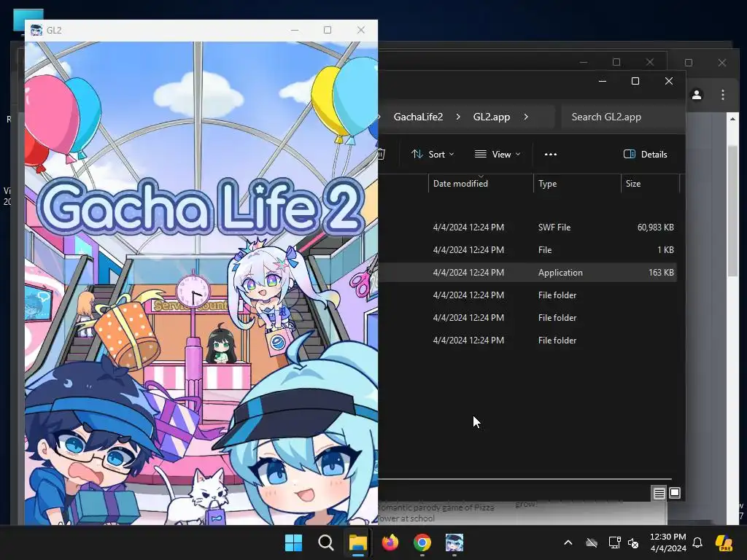
Task: Open the clock showing 12:30 PM
Action: coord(668,542)
